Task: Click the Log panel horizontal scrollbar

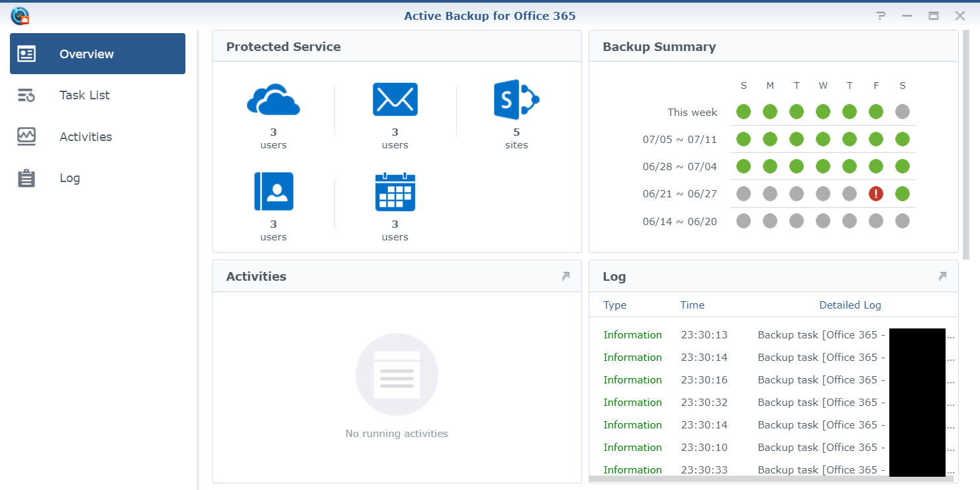Action: [x=771, y=479]
